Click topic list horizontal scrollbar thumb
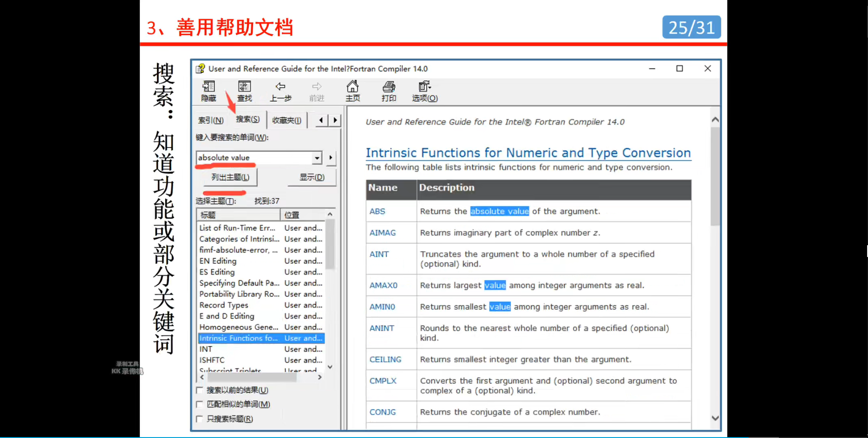 [252, 377]
